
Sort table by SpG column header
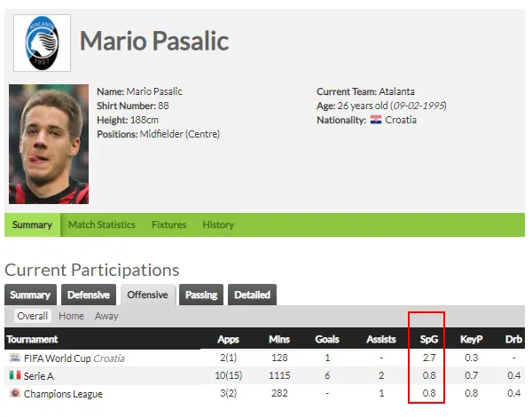point(429,339)
